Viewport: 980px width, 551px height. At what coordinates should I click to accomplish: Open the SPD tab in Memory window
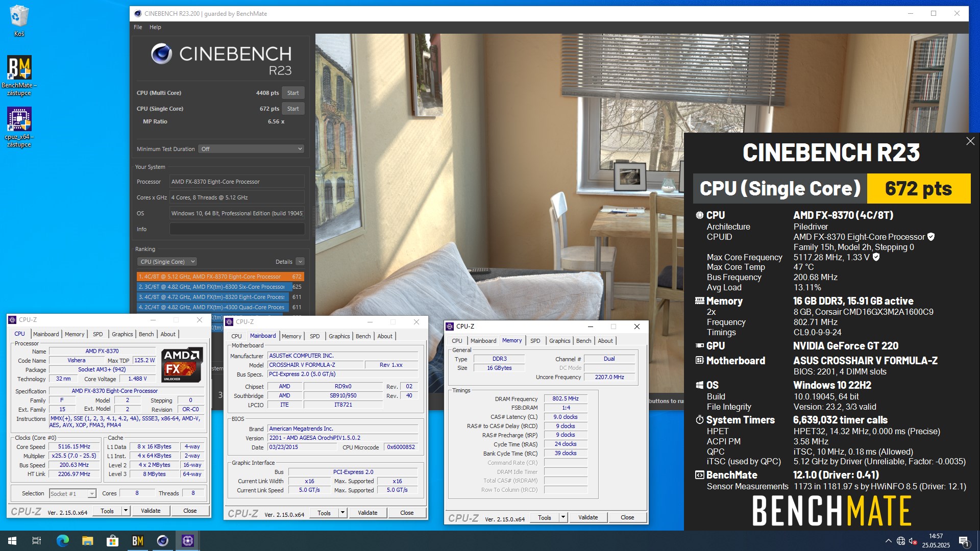pyautogui.click(x=535, y=341)
